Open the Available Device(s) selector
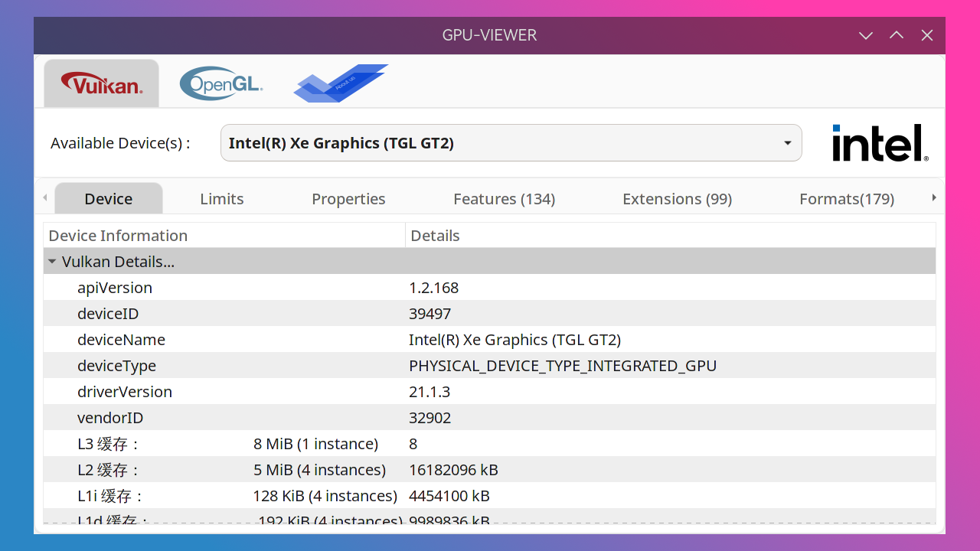Viewport: 980px width, 551px height. pos(511,142)
